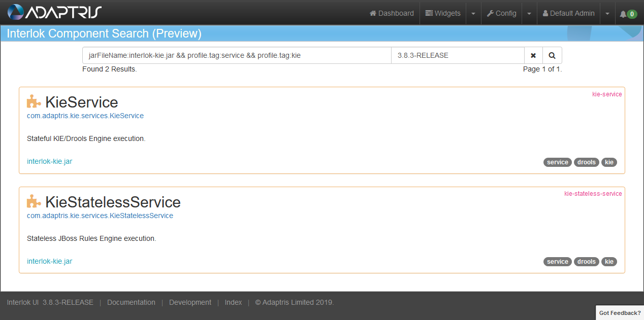644x320 pixels.
Task: Click the KieStatelessService puzzle piece icon
Action: (x=34, y=201)
